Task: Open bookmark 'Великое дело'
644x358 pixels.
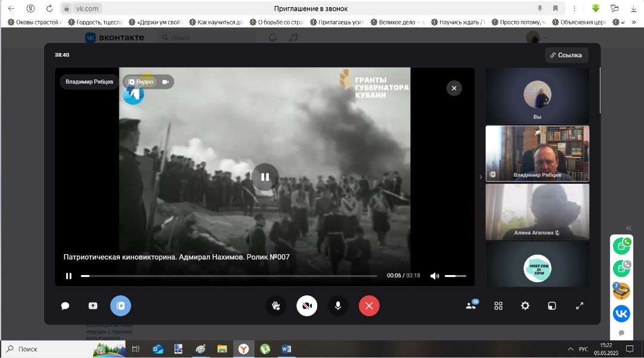Action: 398,22
